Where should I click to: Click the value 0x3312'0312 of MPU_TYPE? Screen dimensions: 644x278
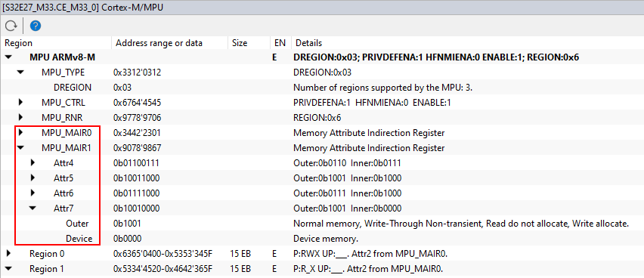[137, 73]
